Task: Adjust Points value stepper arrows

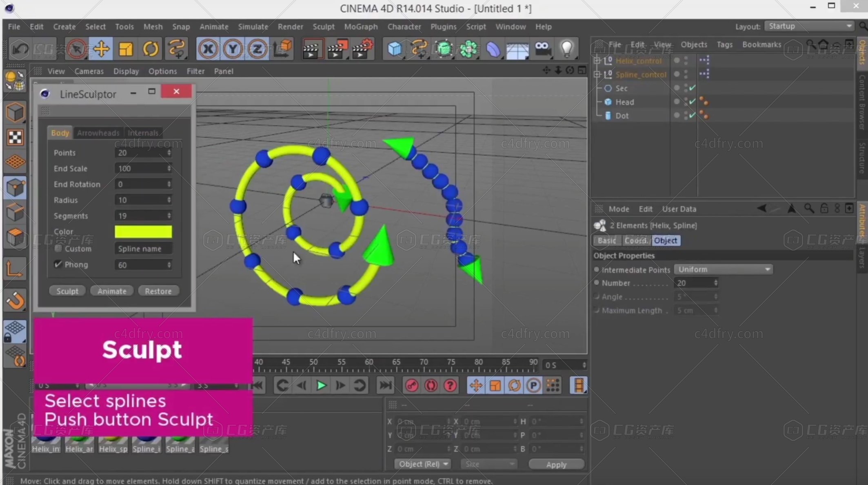Action: (169, 153)
